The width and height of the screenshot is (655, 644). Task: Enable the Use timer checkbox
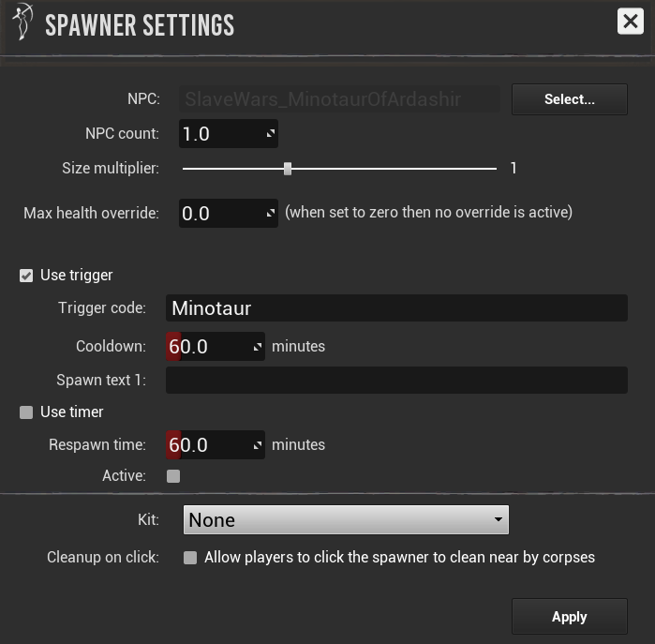[26, 412]
